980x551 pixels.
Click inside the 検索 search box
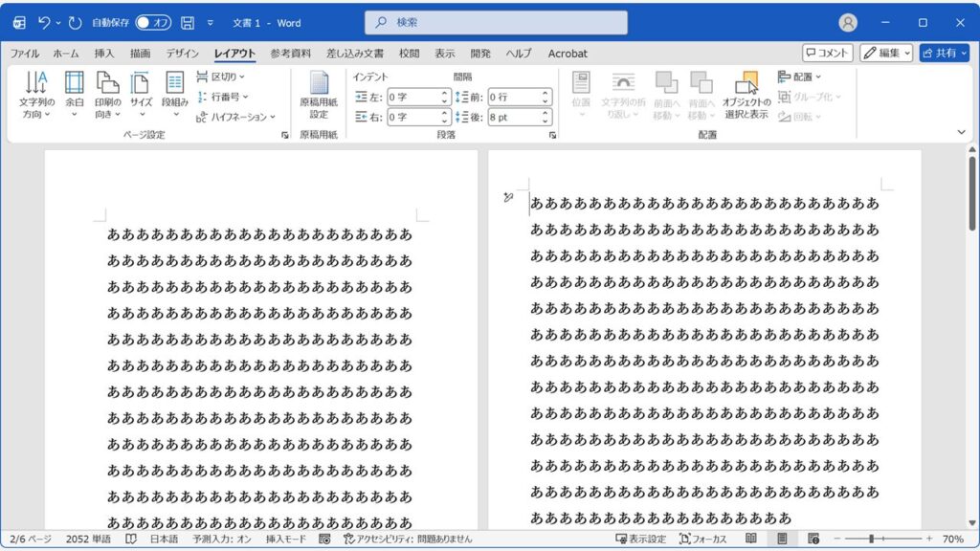click(496, 21)
